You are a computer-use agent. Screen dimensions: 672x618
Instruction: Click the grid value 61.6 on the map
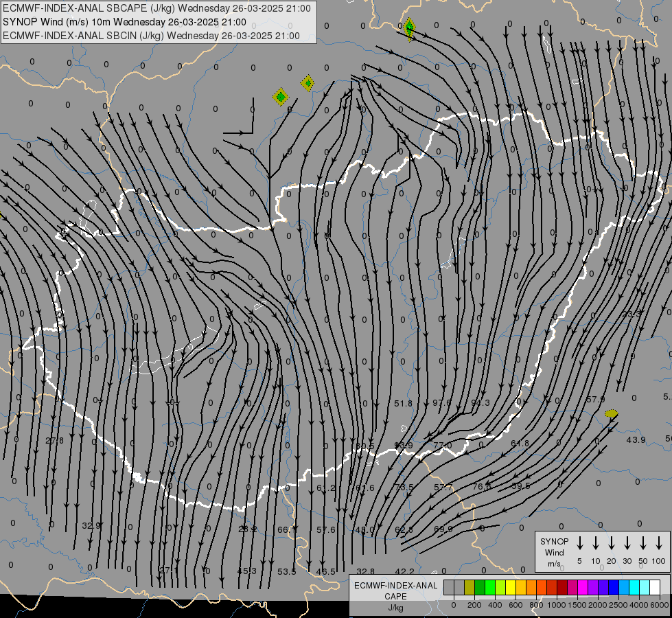[364, 488]
